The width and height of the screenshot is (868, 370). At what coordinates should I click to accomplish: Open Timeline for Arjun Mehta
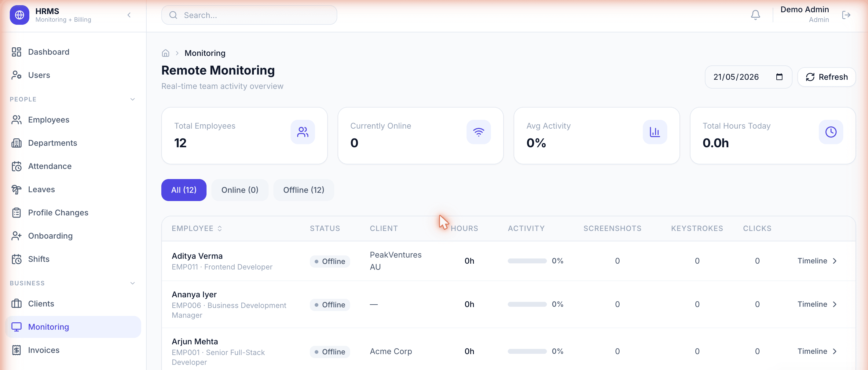[x=817, y=351]
